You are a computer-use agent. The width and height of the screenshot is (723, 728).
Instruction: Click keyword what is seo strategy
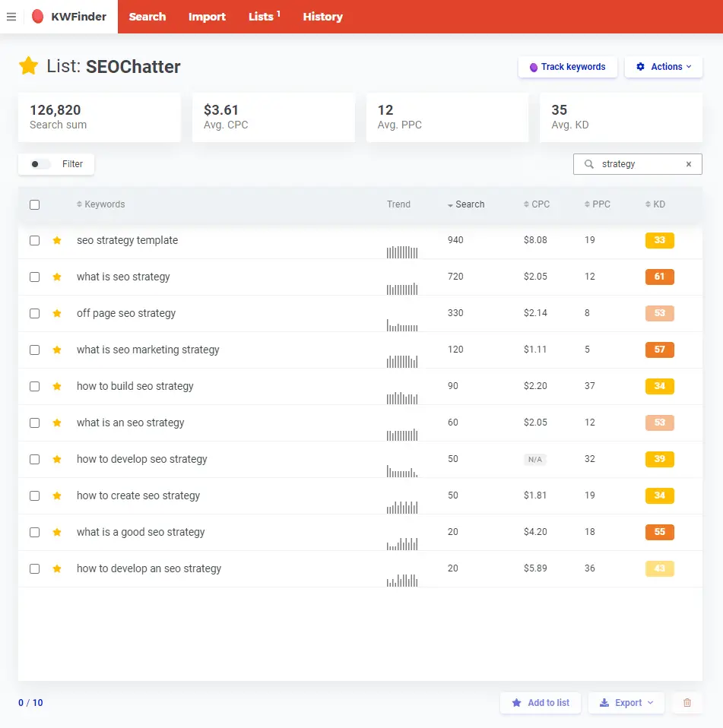coord(123,277)
